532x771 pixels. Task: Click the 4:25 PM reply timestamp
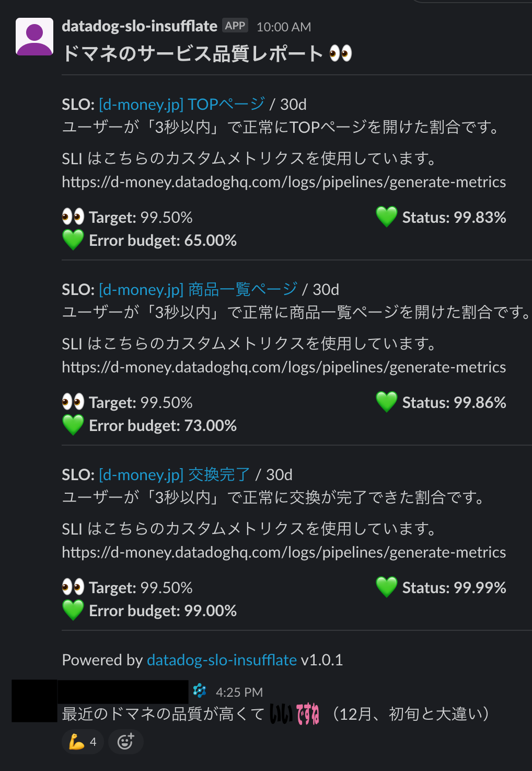(x=239, y=692)
